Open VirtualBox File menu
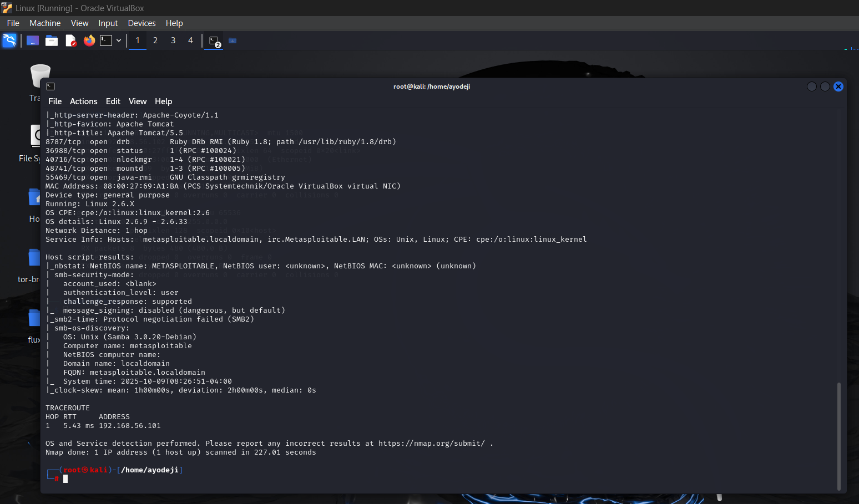859x504 pixels. coord(13,23)
